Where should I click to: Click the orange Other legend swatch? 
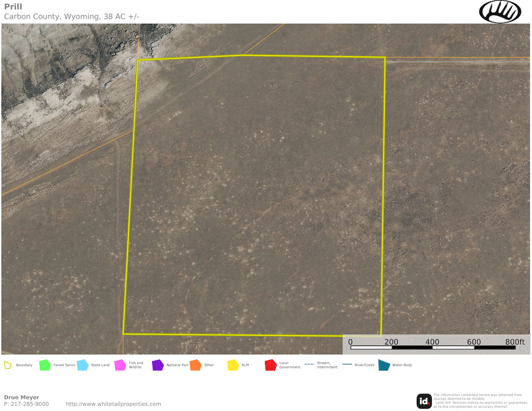(x=195, y=365)
